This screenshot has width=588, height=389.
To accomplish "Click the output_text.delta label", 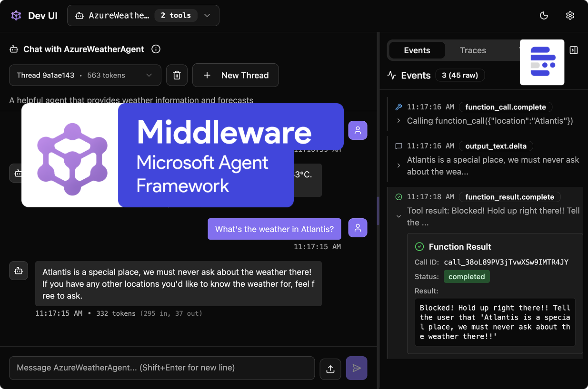I will click(496, 146).
